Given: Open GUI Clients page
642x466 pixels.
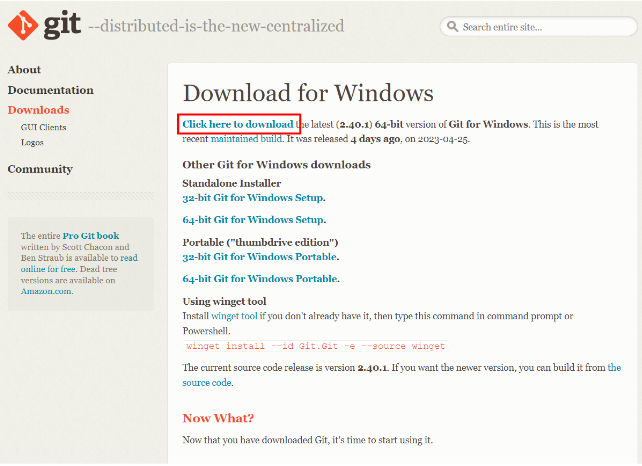Looking at the screenshot, I should click(x=43, y=127).
